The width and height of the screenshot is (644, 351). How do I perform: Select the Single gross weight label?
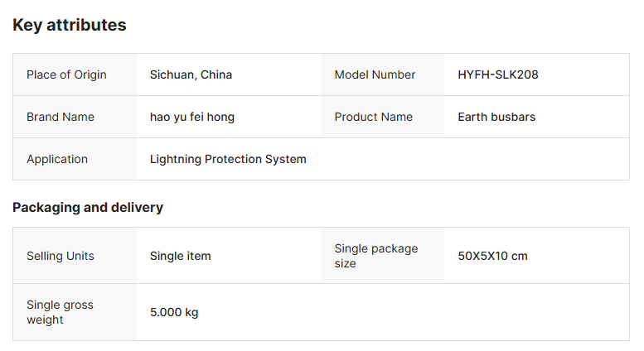click(60, 312)
